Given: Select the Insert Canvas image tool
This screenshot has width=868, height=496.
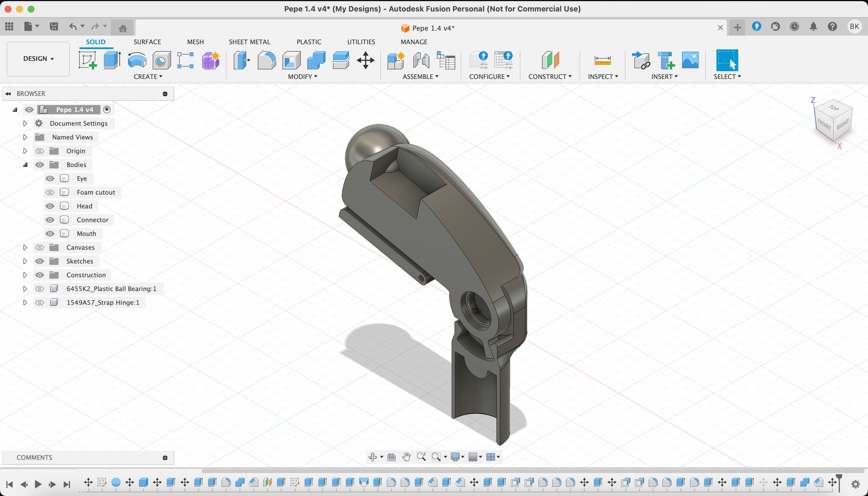Looking at the screenshot, I should click(x=690, y=60).
